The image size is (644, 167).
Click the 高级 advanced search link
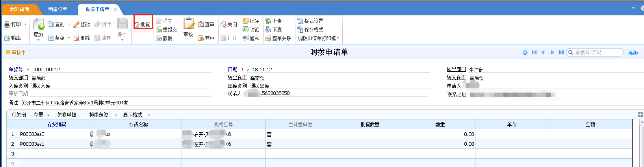[x=633, y=53]
